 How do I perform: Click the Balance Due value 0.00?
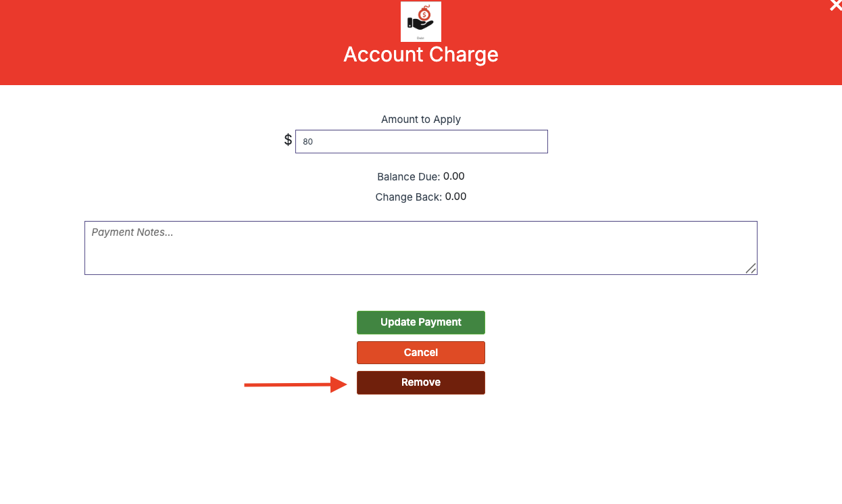point(454,176)
